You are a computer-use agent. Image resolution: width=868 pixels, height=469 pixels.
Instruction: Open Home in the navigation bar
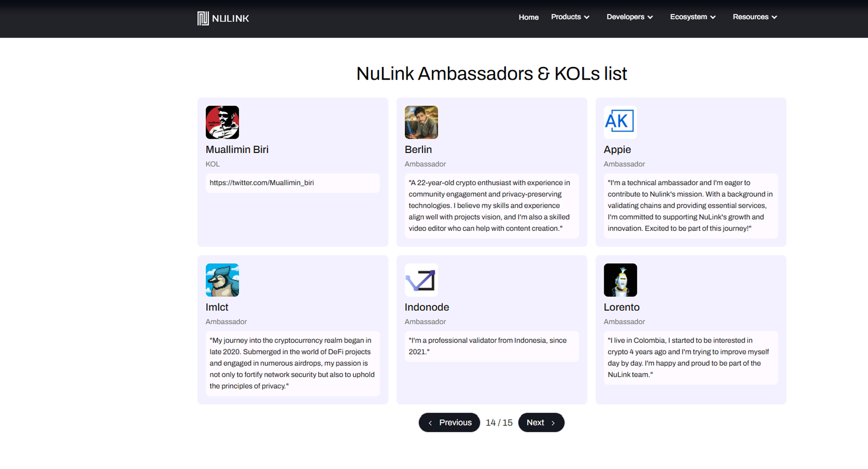528,17
